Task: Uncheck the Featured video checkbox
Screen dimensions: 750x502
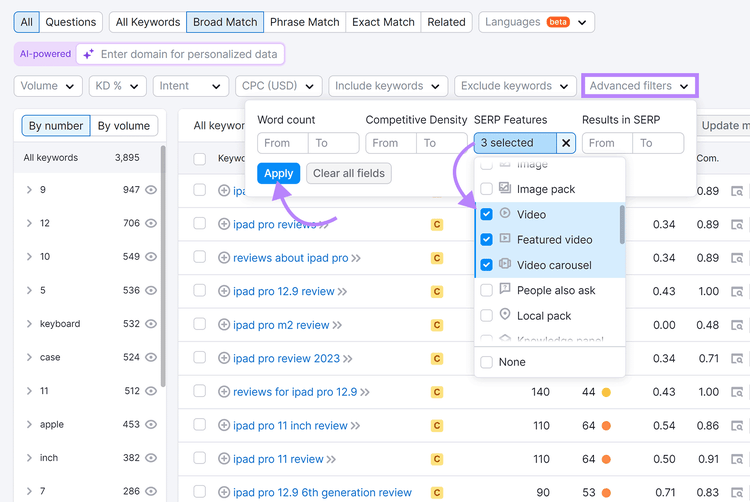Action: pyautogui.click(x=486, y=240)
